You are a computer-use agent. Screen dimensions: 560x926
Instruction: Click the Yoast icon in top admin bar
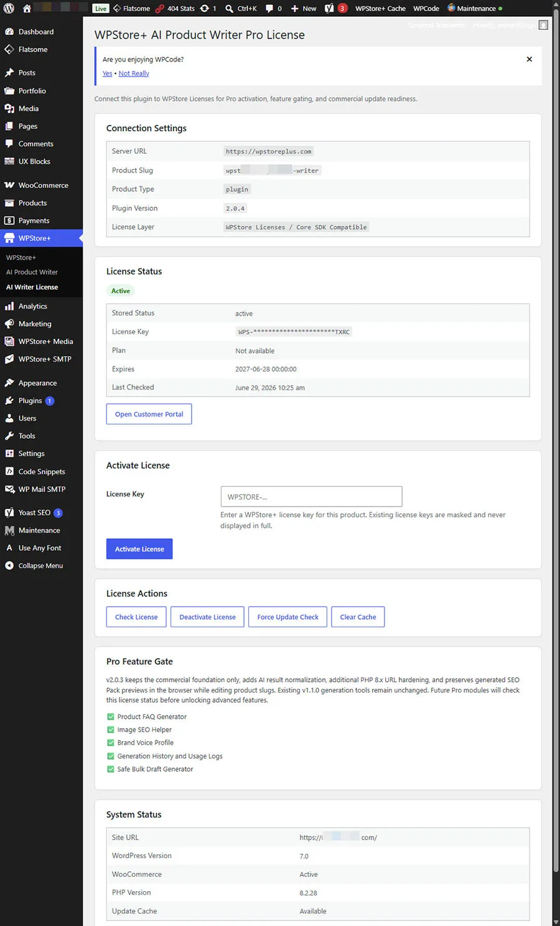tap(329, 9)
